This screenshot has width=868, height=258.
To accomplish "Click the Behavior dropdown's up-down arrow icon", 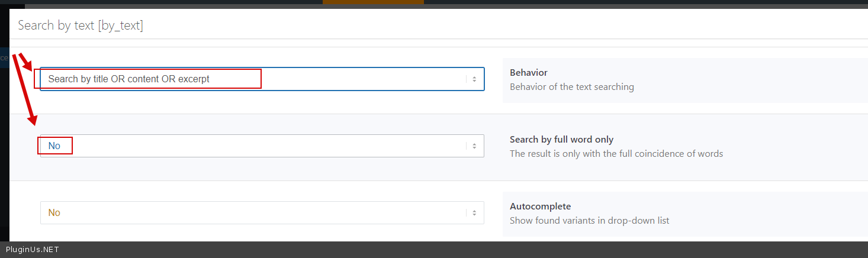I will click(474, 79).
